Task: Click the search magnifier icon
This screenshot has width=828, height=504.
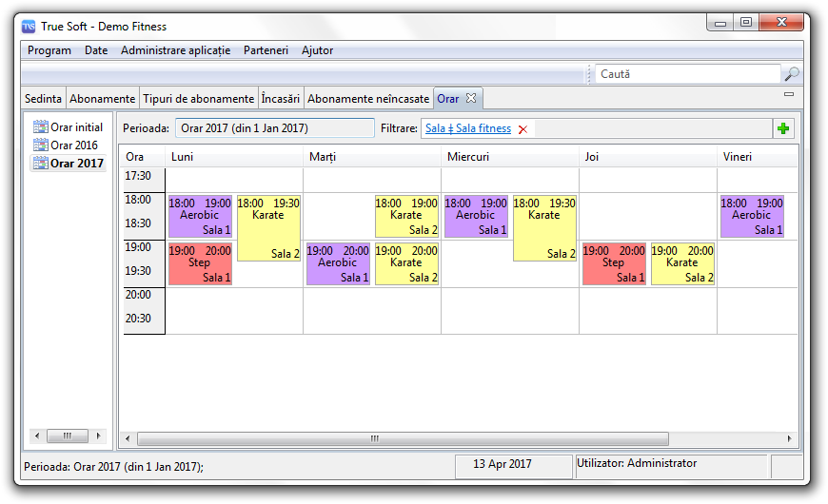Action: pos(791,74)
